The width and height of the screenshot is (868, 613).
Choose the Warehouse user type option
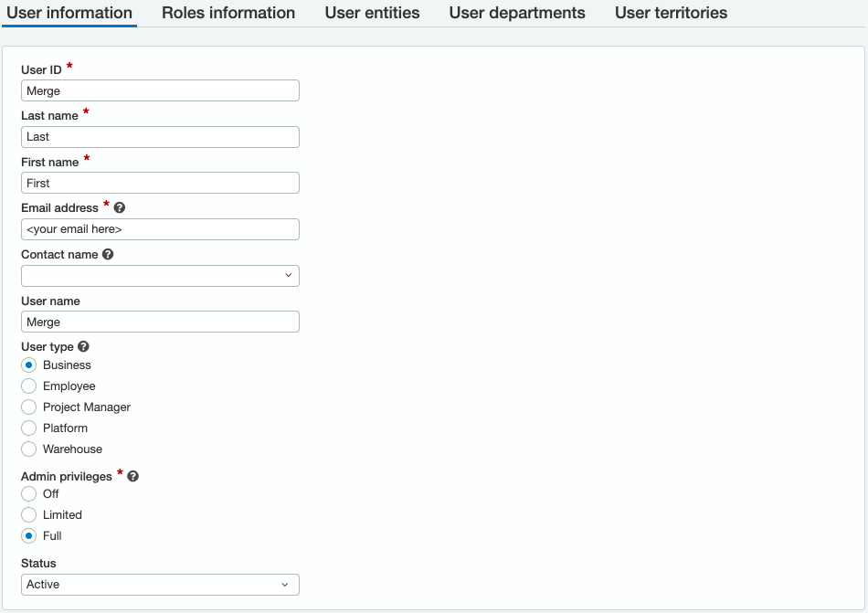pos(29,449)
